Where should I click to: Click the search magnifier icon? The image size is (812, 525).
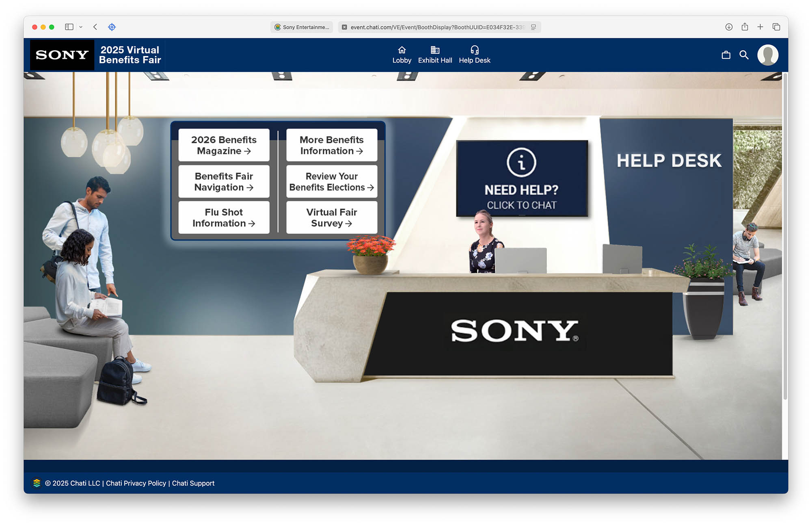point(744,55)
